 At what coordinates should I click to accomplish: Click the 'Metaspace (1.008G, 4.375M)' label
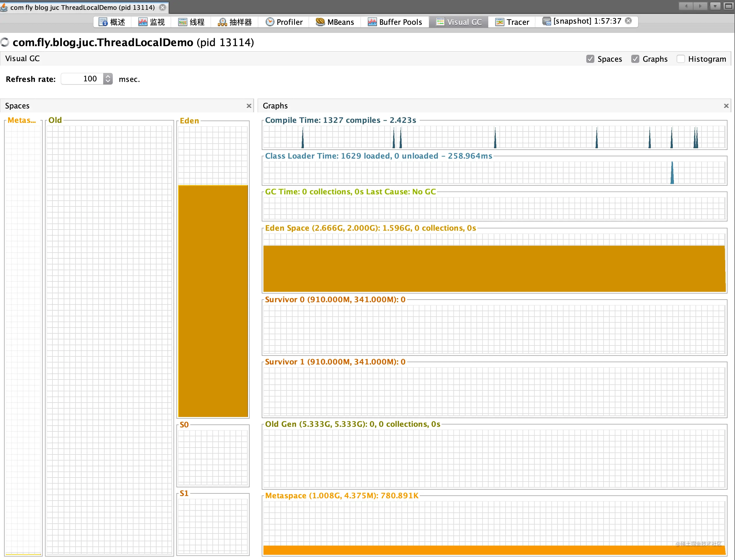(342, 496)
